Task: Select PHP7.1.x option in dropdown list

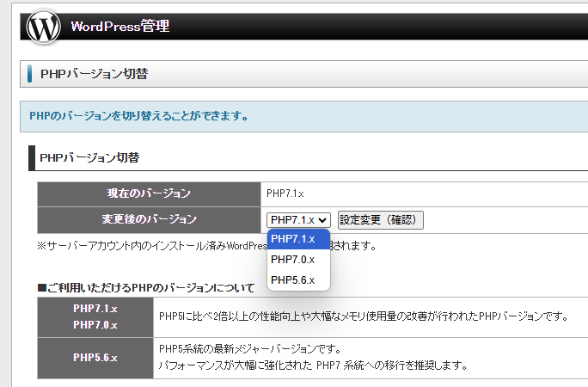Action: coord(298,239)
